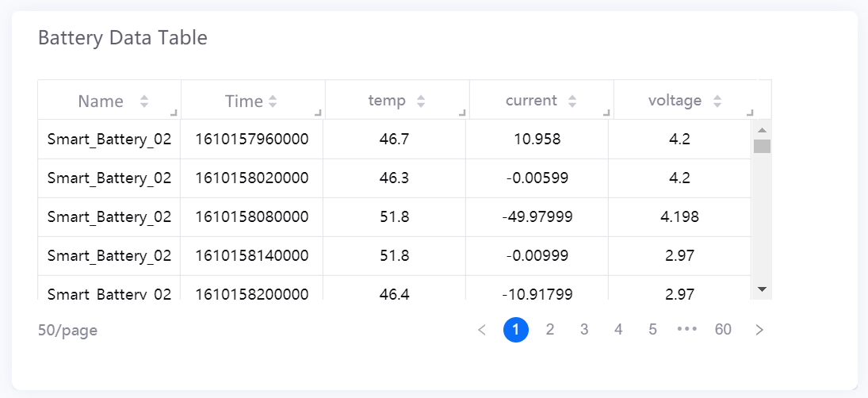The image size is (868, 398).
Task: Sort by temp using sort icon
Action: coord(421,101)
